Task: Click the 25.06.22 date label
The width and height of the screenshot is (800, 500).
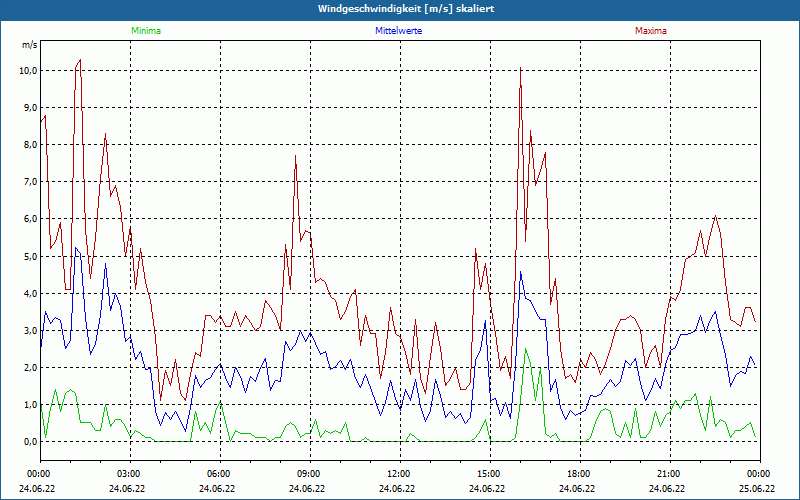Action: pyautogui.click(x=759, y=489)
